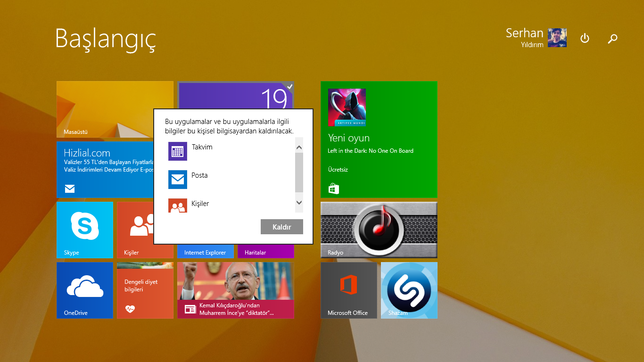Select Posta text in uninstall list
This screenshot has height=362, width=644.
(x=199, y=175)
